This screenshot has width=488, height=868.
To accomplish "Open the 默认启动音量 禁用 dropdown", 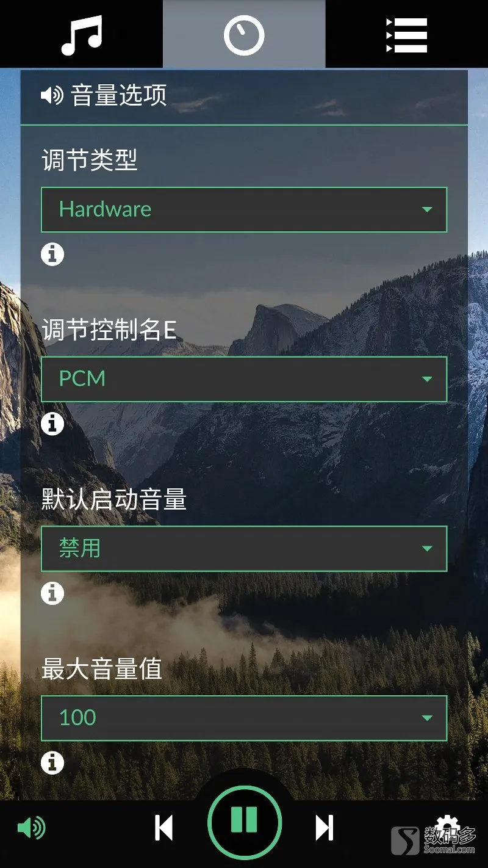I will [244, 549].
